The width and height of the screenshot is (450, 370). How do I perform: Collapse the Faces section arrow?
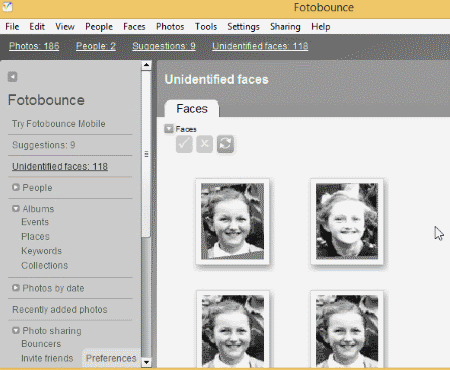coord(169,129)
